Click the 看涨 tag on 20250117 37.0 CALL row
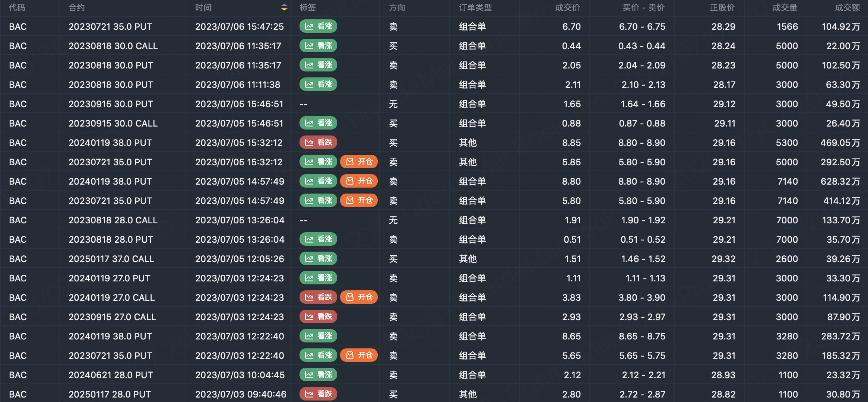This screenshot has height=402, width=868. [x=318, y=259]
